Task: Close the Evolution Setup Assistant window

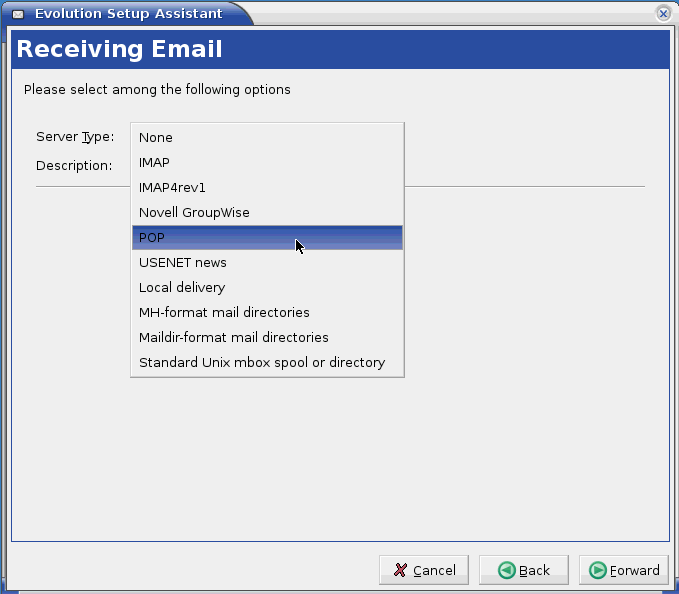Action: (663, 13)
